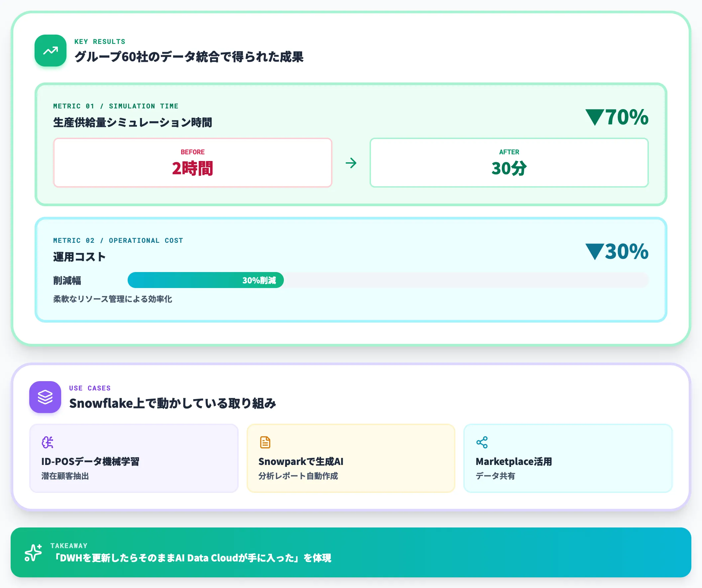The height and width of the screenshot is (588, 702).
Task: Click the arrow between Before and After
Action: coord(351,163)
